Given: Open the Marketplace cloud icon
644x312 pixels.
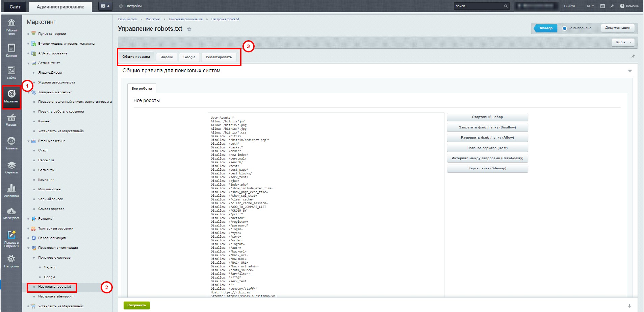Looking at the screenshot, I should point(11,214).
